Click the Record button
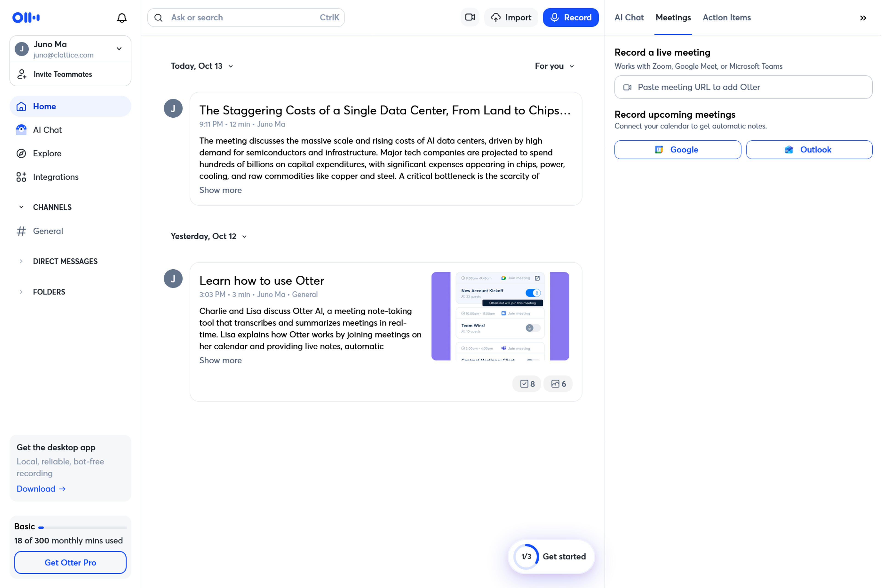882x588 pixels. click(x=571, y=18)
